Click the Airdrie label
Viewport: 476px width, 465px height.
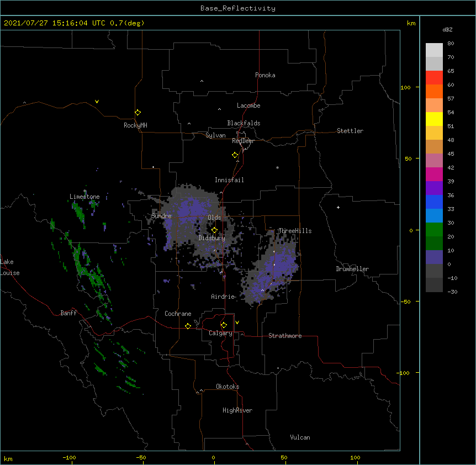[223, 297]
